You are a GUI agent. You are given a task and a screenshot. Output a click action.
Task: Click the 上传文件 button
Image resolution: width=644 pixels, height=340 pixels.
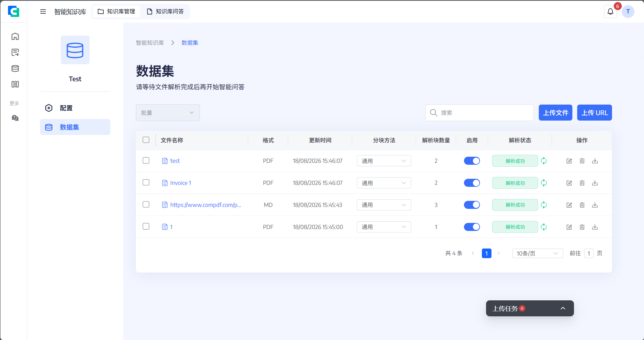pos(555,113)
